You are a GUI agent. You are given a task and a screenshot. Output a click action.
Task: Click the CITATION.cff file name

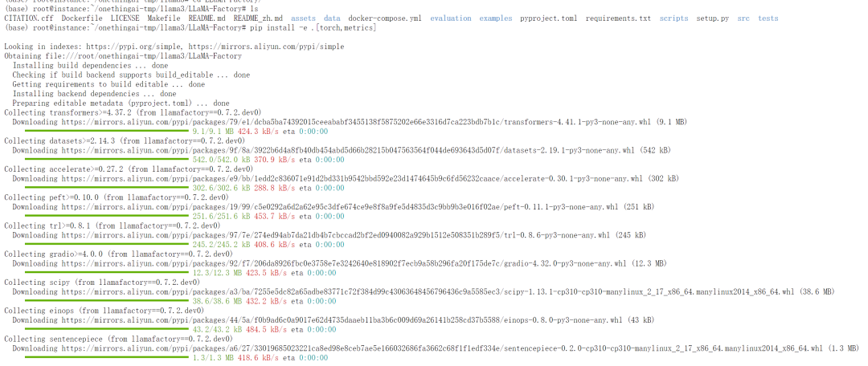[x=28, y=18]
